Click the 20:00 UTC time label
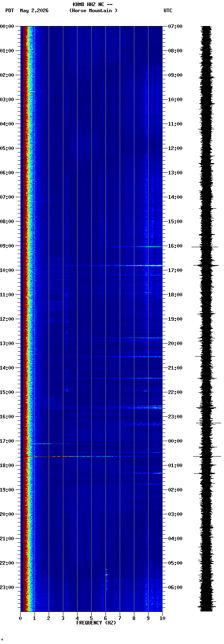This screenshot has height=644, width=224. (175, 344)
